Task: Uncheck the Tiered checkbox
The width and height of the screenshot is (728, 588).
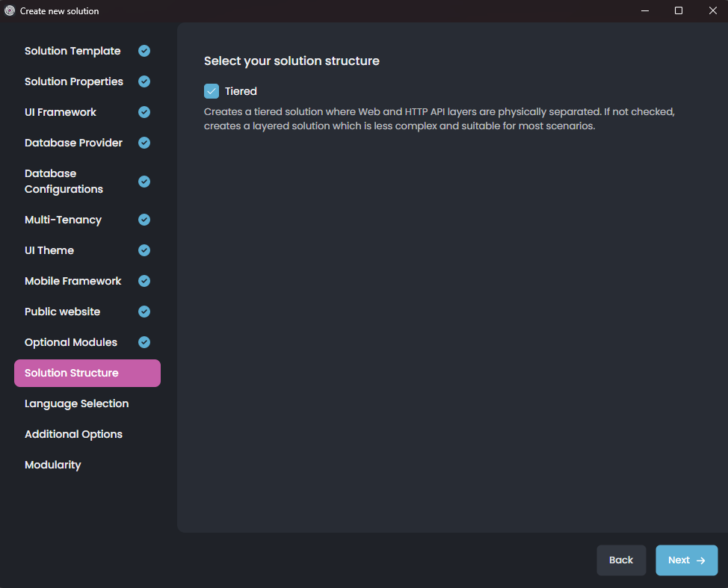Action: [x=211, y=91]
